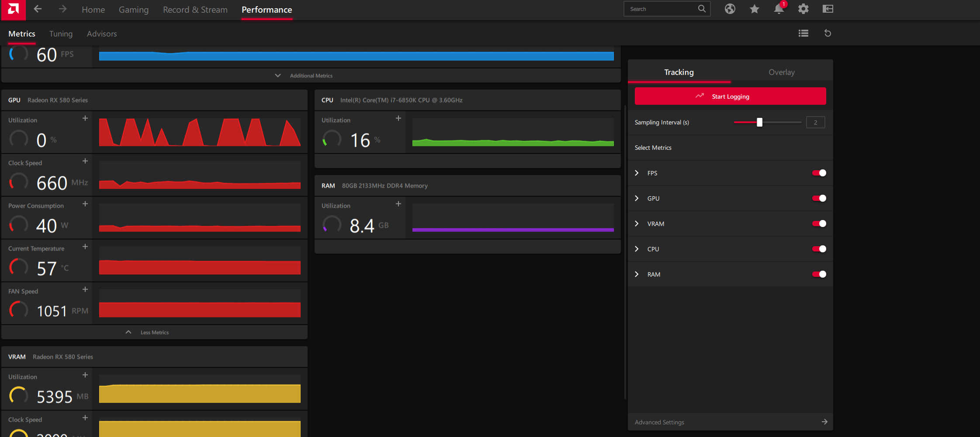Open the web browser globe icon
This screenshot has width=980, height=437.
point(730,9)
